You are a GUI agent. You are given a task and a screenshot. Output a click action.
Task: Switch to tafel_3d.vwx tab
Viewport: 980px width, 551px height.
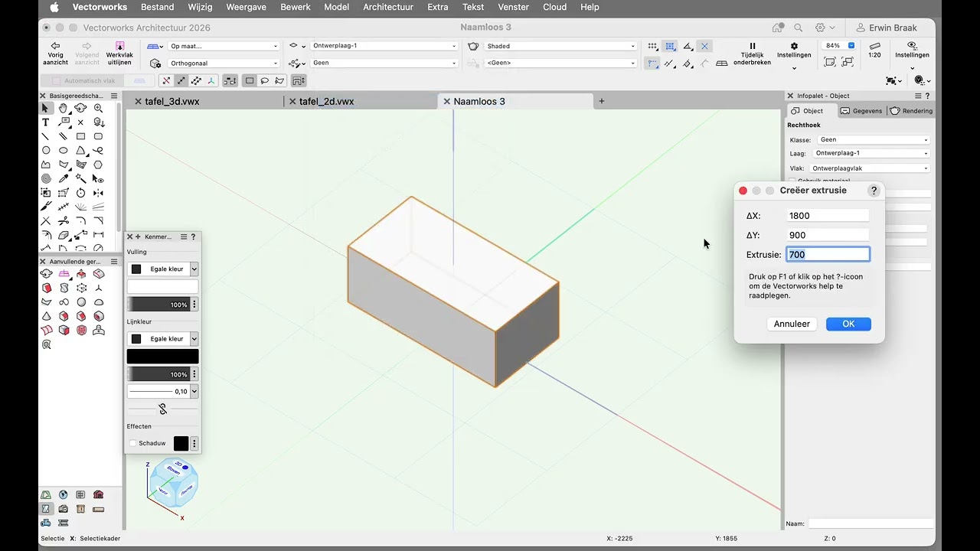[172, 101]
